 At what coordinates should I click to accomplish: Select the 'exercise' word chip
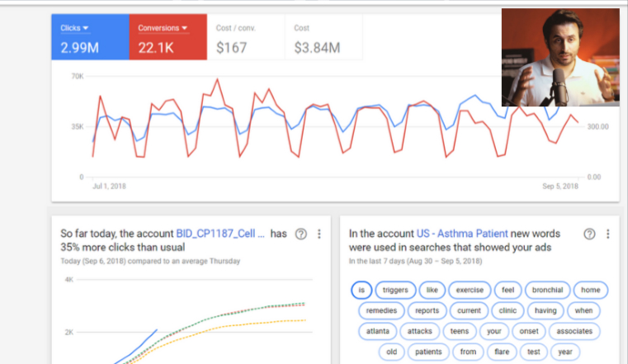click(469, 291)
